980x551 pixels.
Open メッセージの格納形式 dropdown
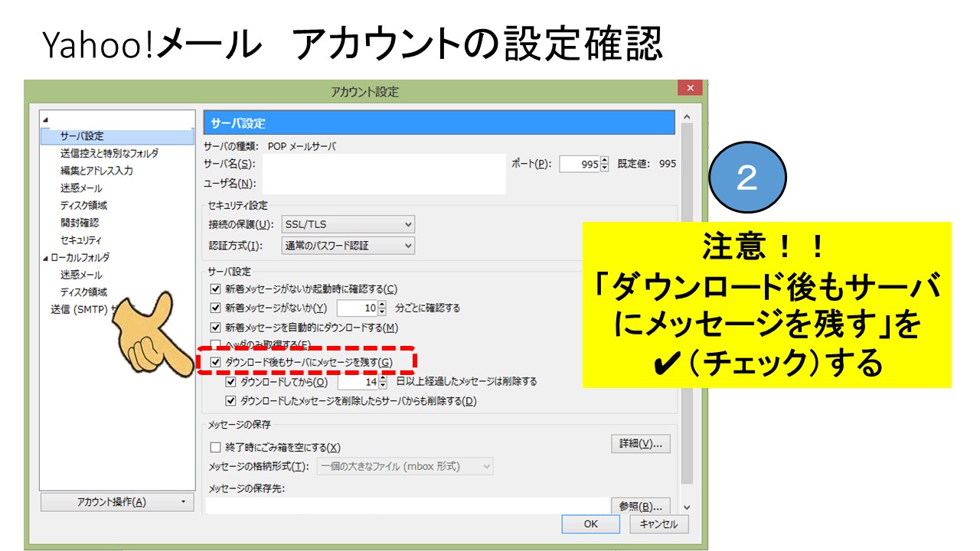tap(404, 466)
